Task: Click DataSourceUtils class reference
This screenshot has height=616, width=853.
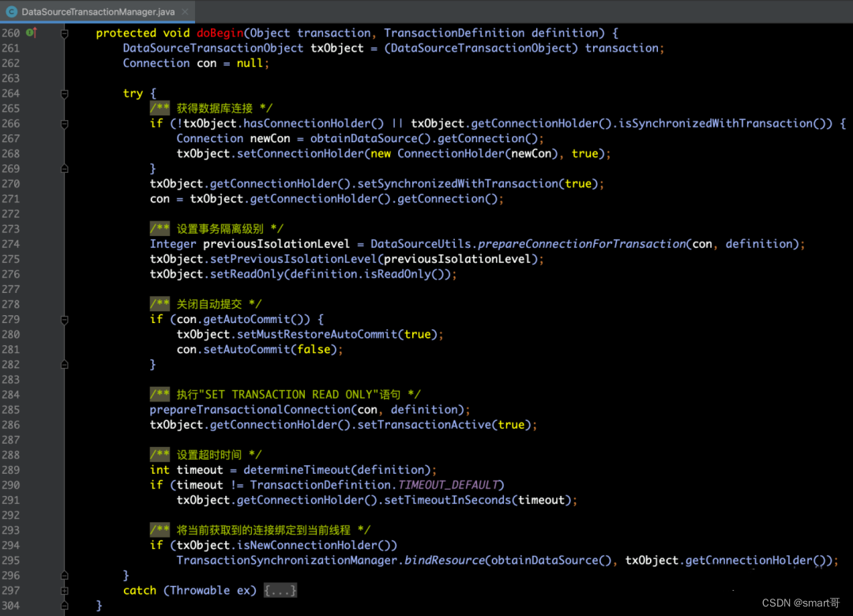Action: pos(420,244)
